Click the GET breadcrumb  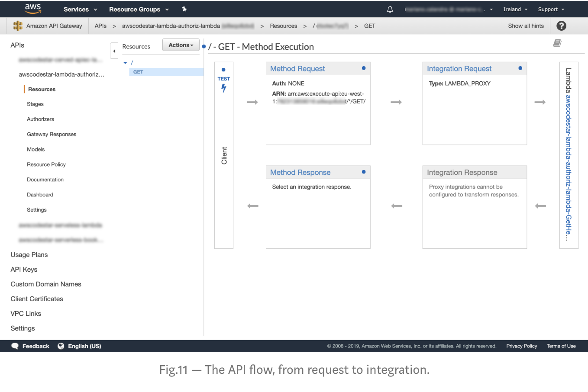[369, 26]
